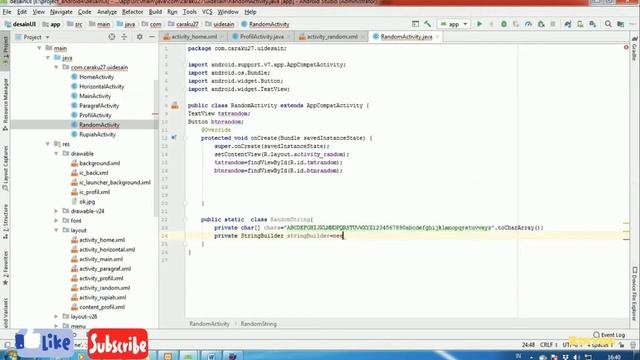Screen dimensions: 640x360
Task: Click the error indicator at editor top right
Action: [626, 48]
